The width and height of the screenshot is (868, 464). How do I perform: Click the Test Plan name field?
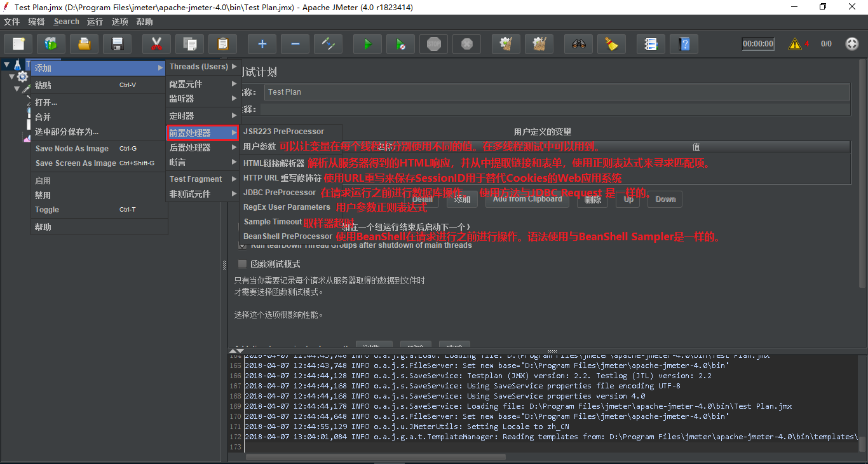(557, 92)
